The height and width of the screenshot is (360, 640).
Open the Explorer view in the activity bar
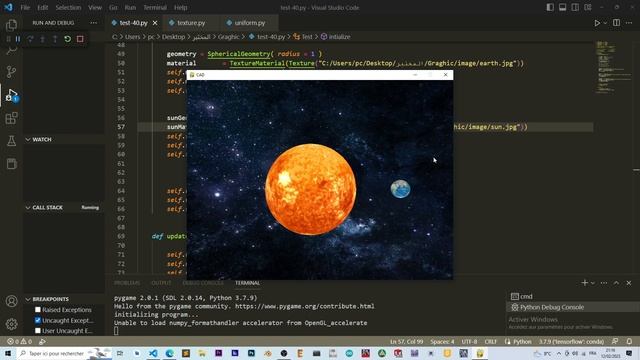11,25
